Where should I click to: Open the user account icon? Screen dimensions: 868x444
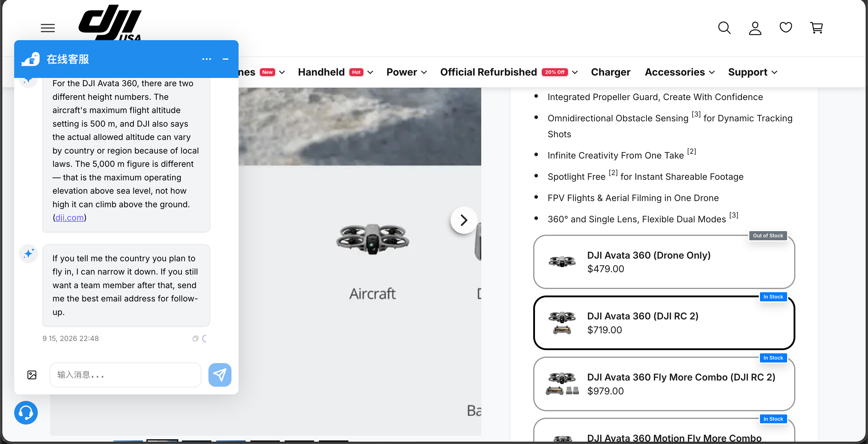tap(755, 28)
